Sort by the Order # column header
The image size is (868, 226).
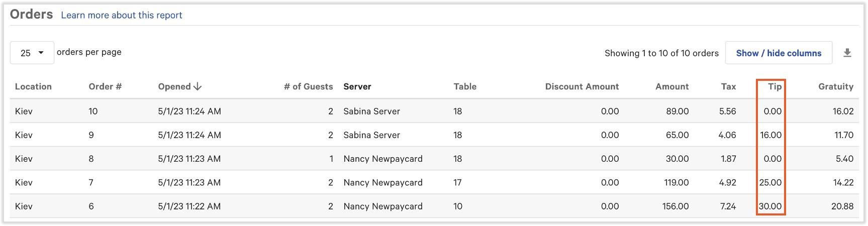105,86
